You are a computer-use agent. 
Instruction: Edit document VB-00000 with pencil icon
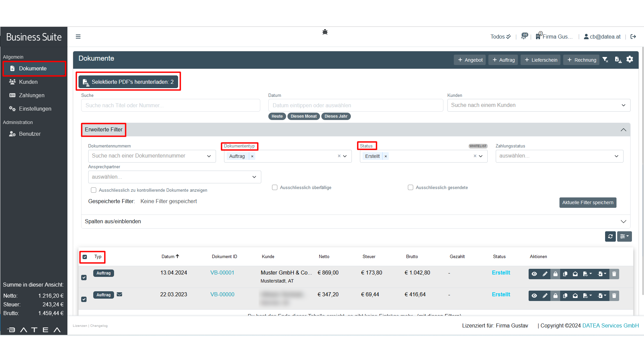pos(545,296)
